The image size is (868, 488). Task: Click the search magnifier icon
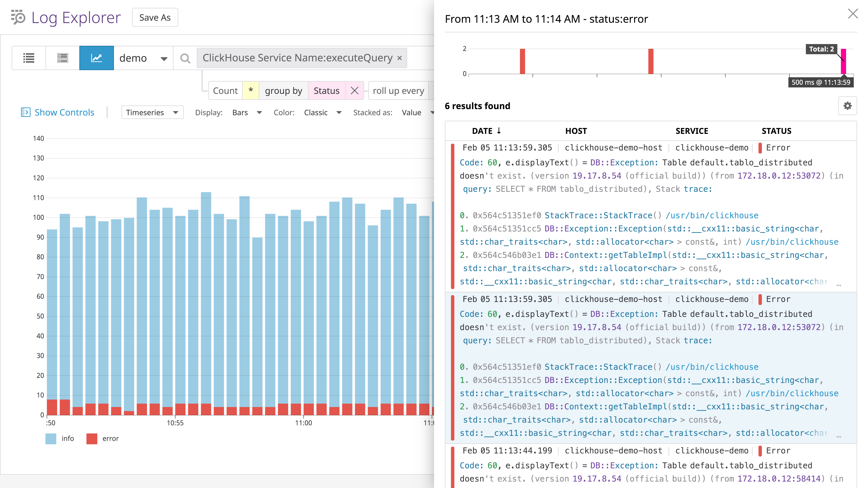pos(185,58)
